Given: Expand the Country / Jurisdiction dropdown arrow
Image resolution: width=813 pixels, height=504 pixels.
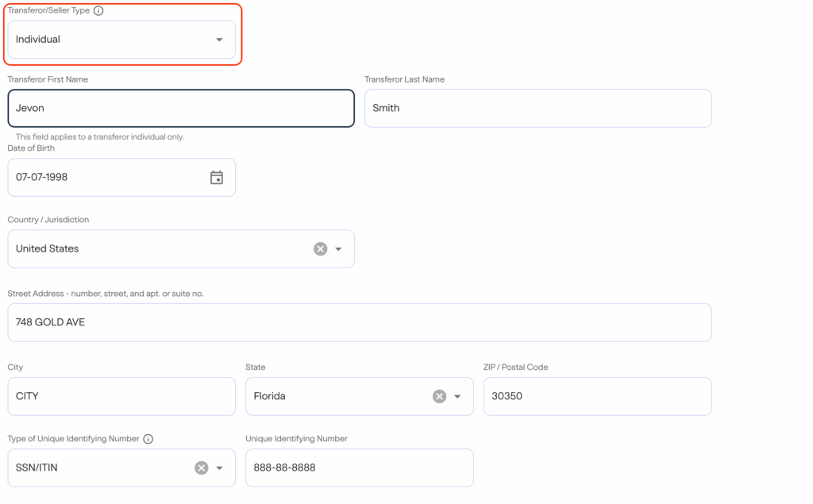Looking at the screenshot, I should [x=339, y=248].
